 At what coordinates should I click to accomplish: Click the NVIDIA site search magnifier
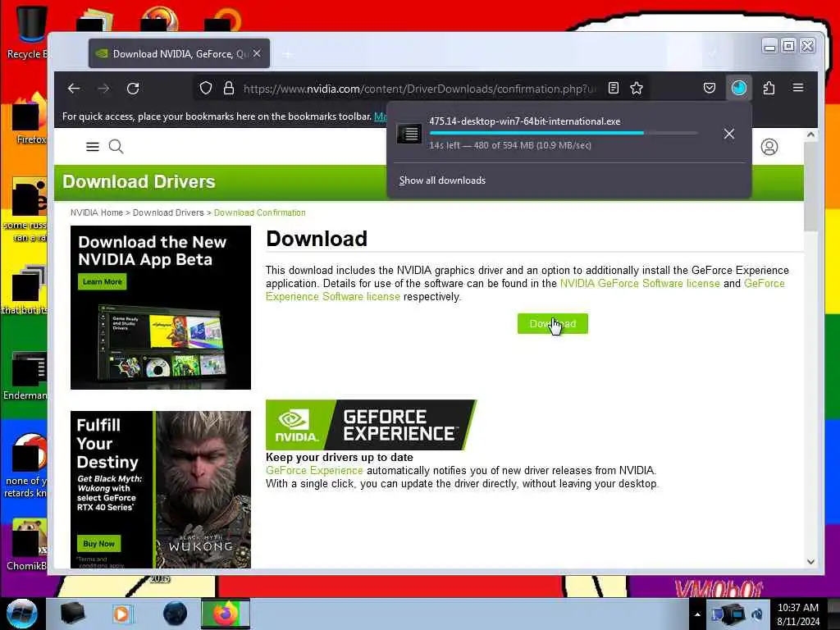[x=116, y=146]
